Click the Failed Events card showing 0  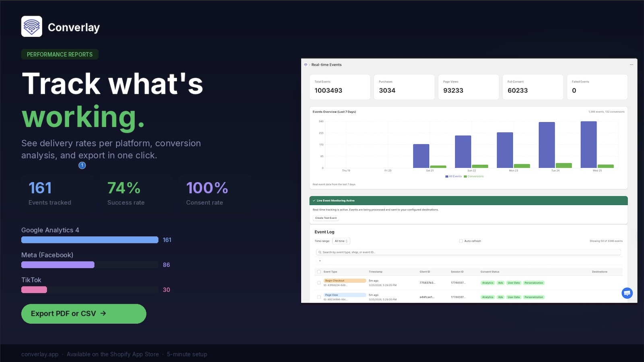click(597, 87)
